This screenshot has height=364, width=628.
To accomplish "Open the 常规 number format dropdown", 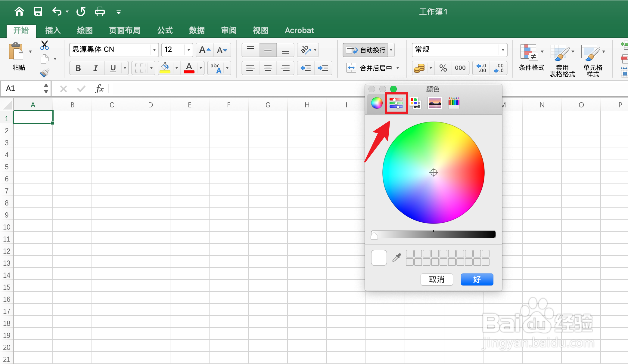I will [503, 50].
